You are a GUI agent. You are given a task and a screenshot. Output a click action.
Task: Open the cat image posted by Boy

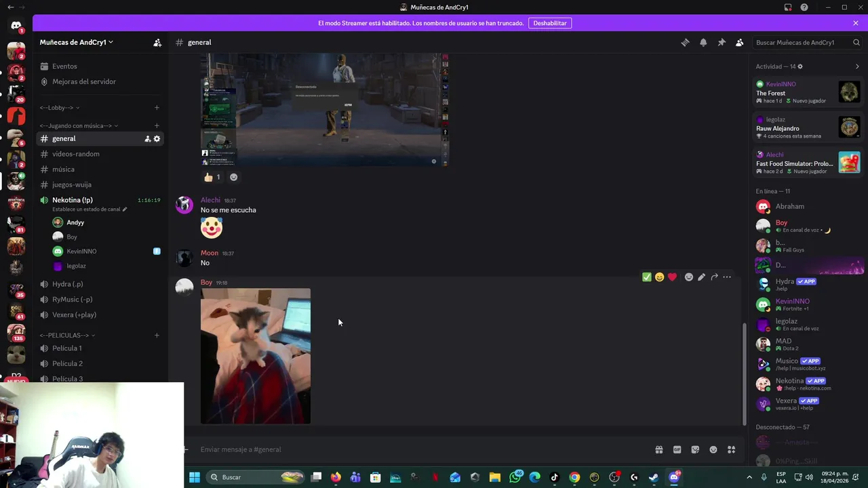pos(256,357)
